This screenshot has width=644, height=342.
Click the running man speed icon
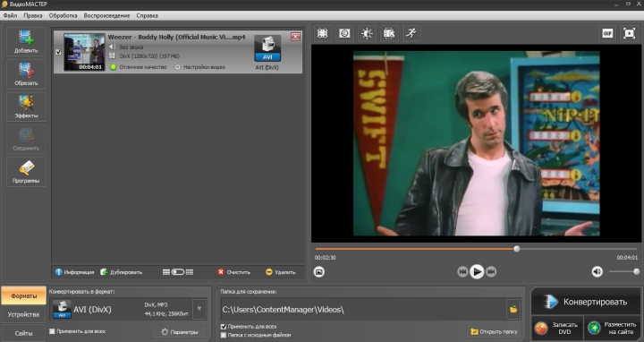411,33
